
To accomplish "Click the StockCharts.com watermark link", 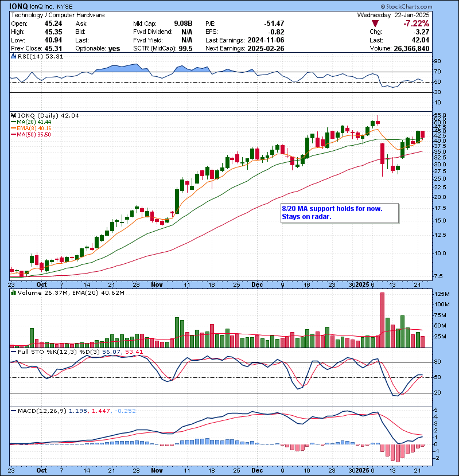I will pos(406,6).
